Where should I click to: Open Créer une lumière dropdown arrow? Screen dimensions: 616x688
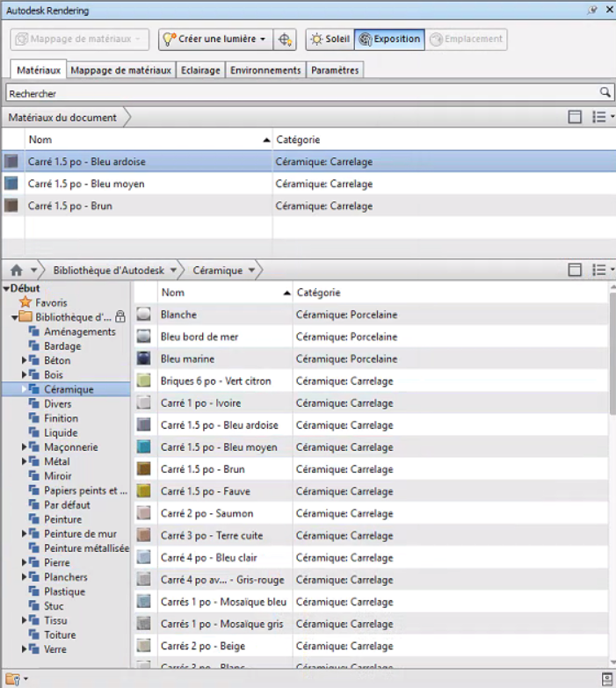pos(263,40)
